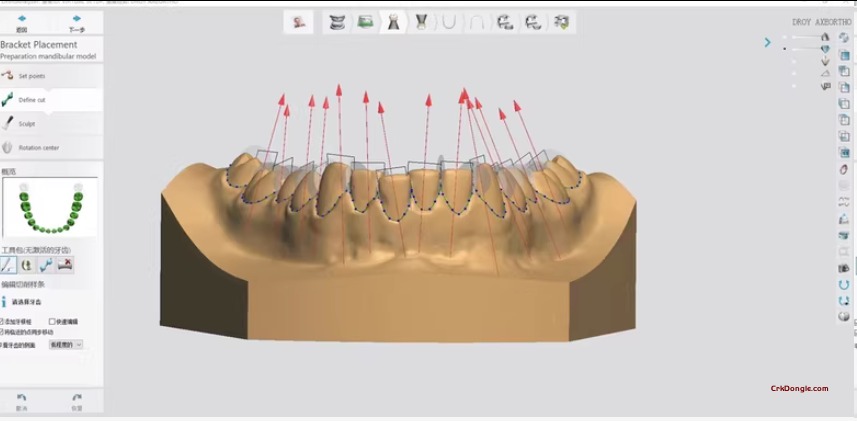Click the blue arch with marker icon
Image resolution: width=857 pixels, height=421 pixels.
click(843, 301)
